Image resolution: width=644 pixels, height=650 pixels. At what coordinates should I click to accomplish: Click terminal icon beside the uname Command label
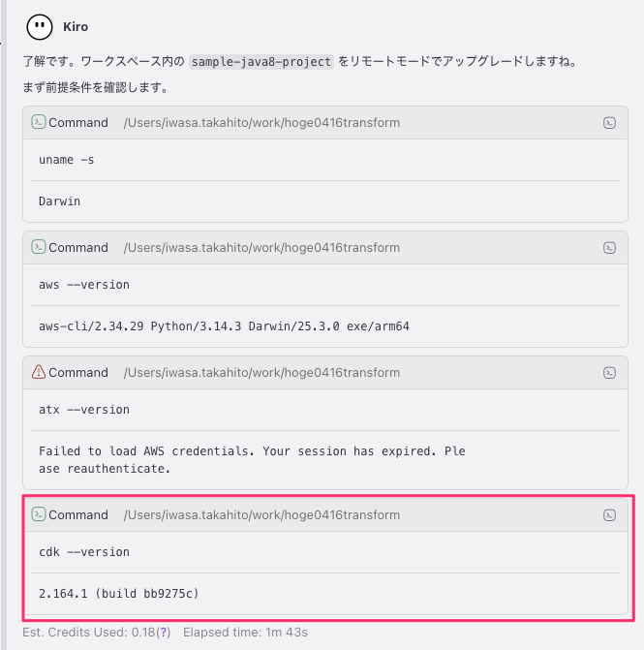click(x=39, y=122)
